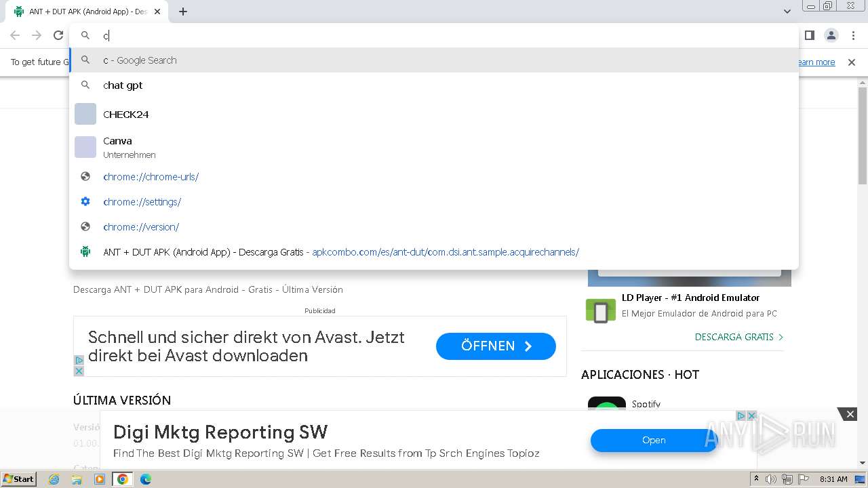868x488 pixels.
Task: Open a new browser tab
Action: point(183,12)
